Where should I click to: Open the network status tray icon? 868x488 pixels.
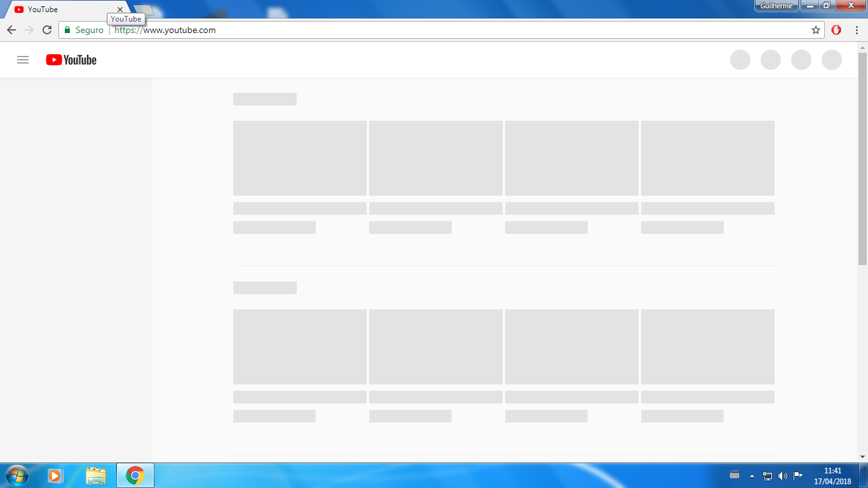coord(768,475)
